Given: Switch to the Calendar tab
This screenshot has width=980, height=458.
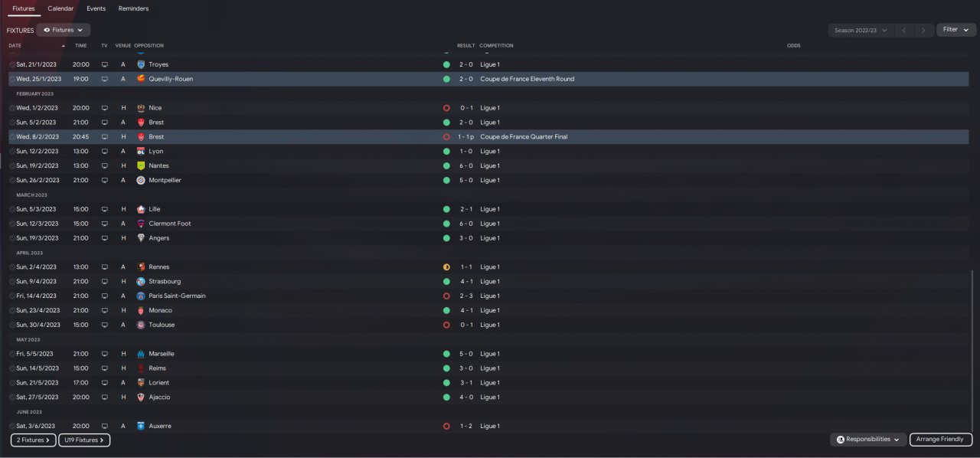Looking at the screenshot, I should 60,8.
